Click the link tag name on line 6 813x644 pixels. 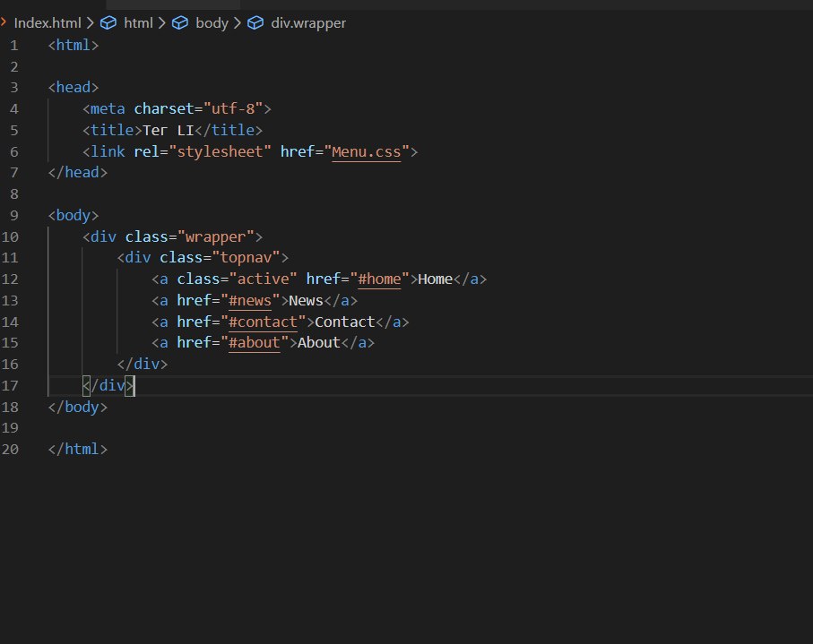point(108,151)
